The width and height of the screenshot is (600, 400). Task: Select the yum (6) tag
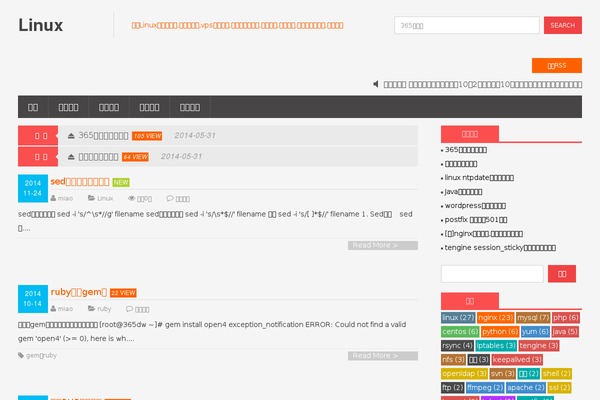tap(535, 331)
